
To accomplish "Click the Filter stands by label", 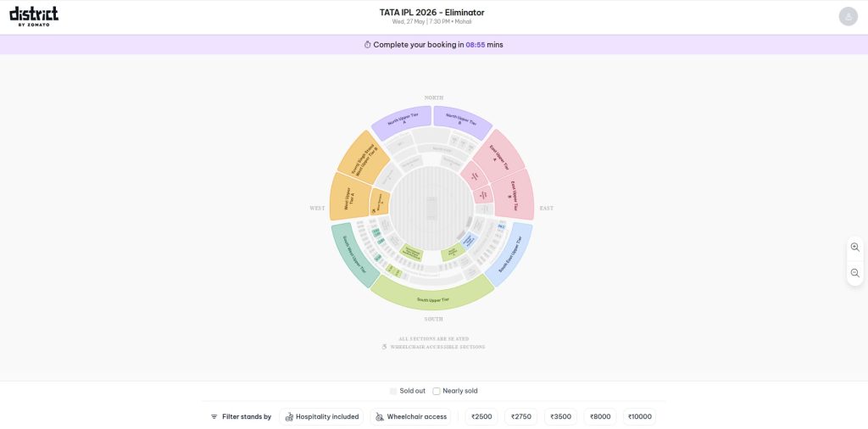I will pyautogui.click(x=247, y=417).
